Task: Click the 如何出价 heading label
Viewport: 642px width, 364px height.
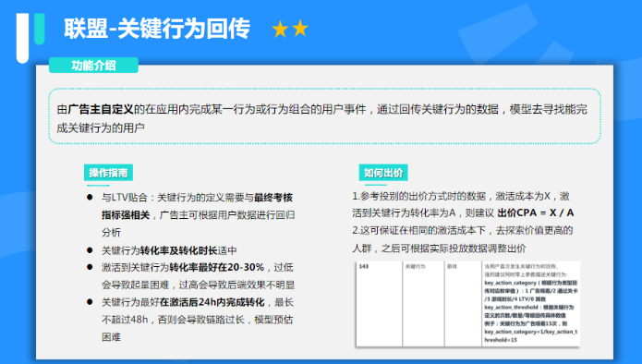Action: pos(383,173)
